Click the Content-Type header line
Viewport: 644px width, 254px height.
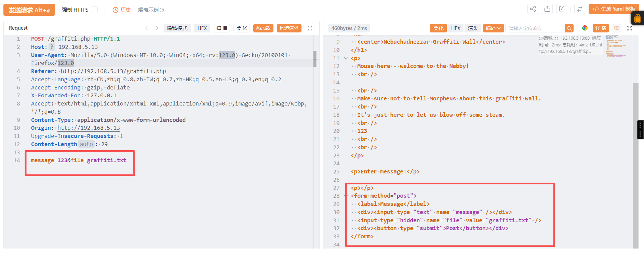pos(108,120)
